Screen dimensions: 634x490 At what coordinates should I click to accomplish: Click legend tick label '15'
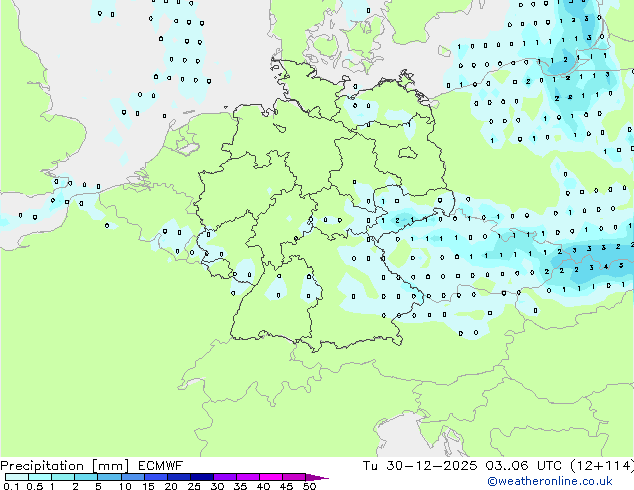click(148, 486)
